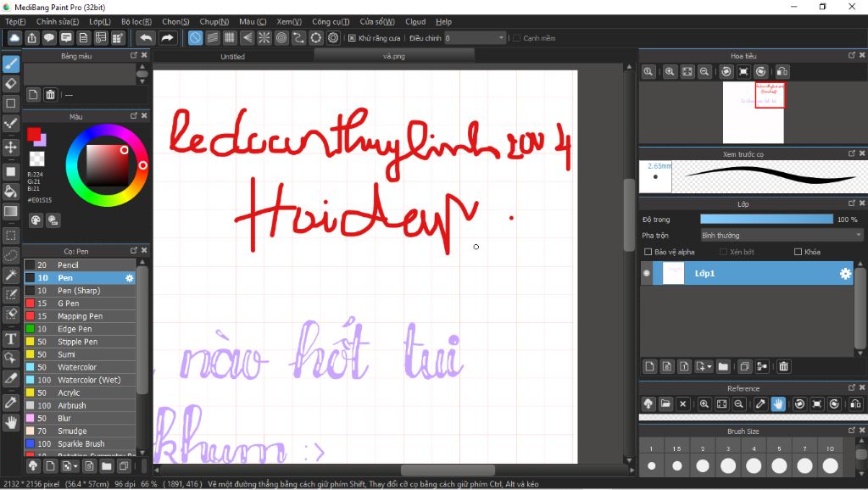Check the Khóa layer lock box
Image resolution: width=868 pixels, height=490 pixels.
[x=798, y=252]
